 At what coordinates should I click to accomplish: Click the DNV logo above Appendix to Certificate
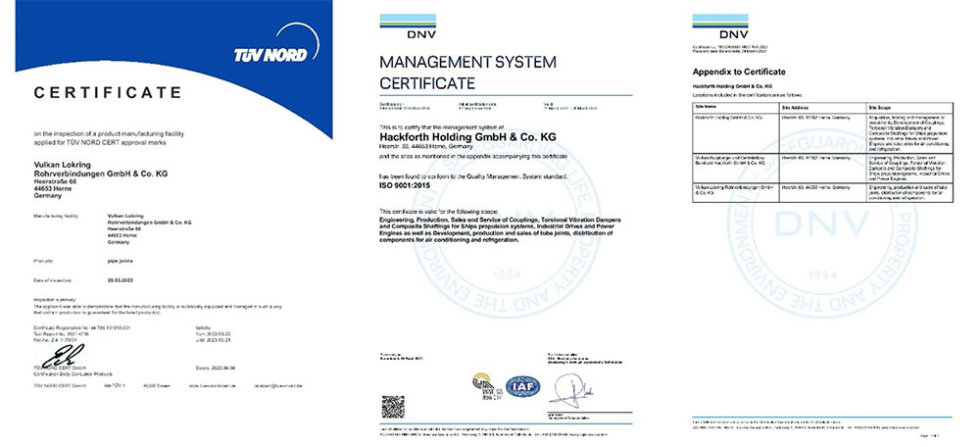pyautogui.click(x=720, y=25)
